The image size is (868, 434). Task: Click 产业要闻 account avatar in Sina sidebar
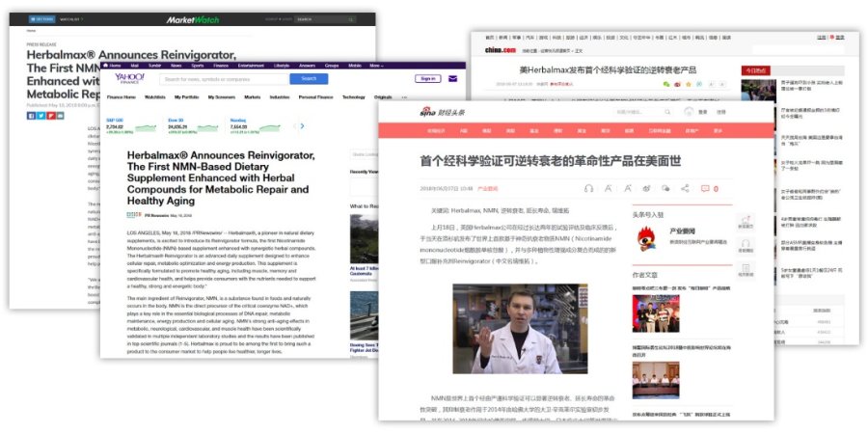[646, 238]
